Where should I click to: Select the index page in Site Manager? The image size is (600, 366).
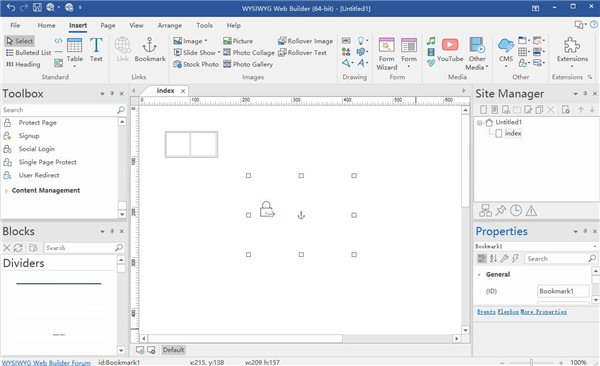tap(513, 133)
